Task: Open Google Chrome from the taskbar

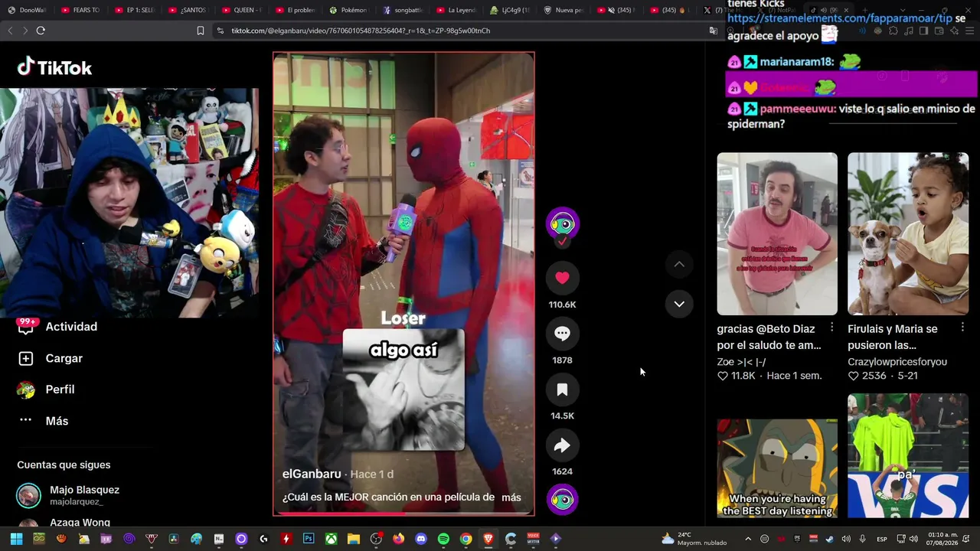Action: pos(465,539)
